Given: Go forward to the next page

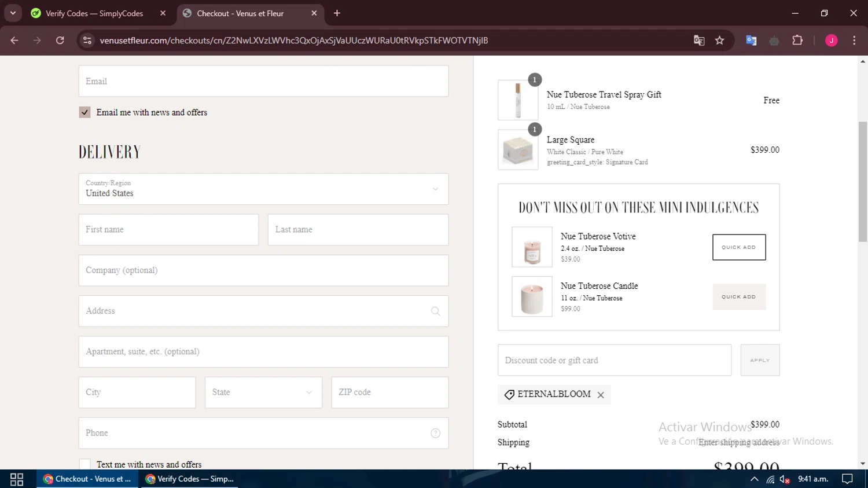Looking at the screenshot, I should pyautogui.click(x=37, y=41).
